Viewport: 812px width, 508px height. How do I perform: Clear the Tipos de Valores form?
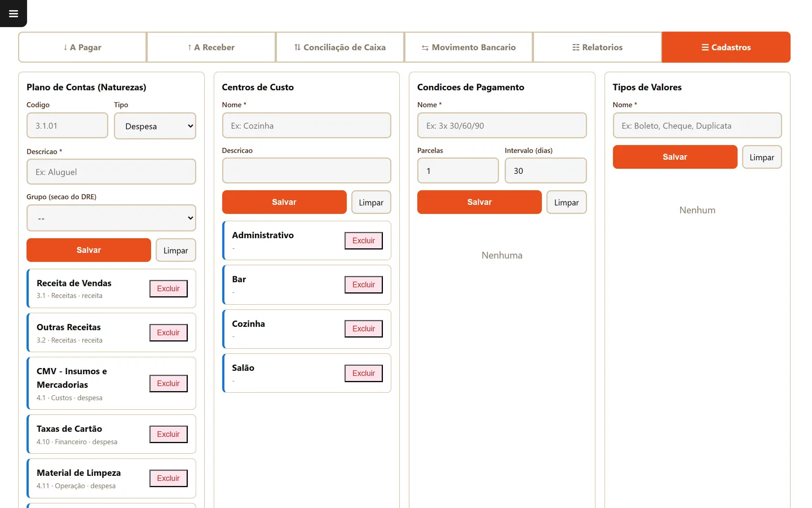coord(762,157)
